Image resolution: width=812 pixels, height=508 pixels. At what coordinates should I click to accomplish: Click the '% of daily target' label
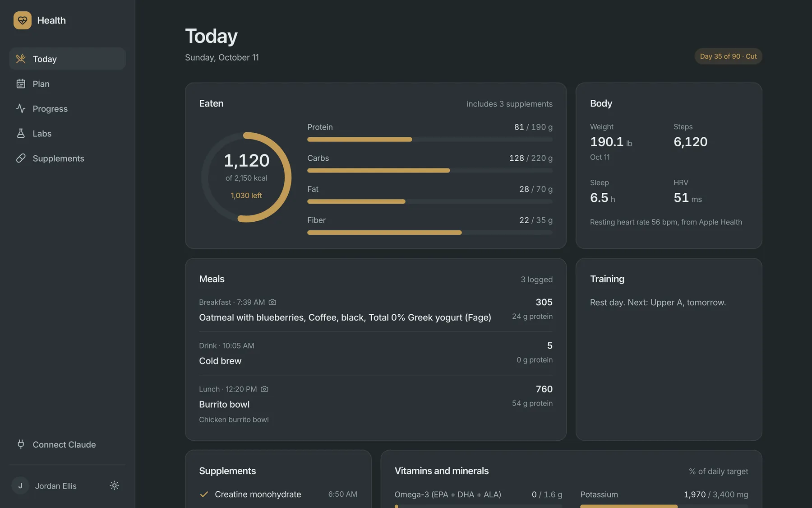718,471
